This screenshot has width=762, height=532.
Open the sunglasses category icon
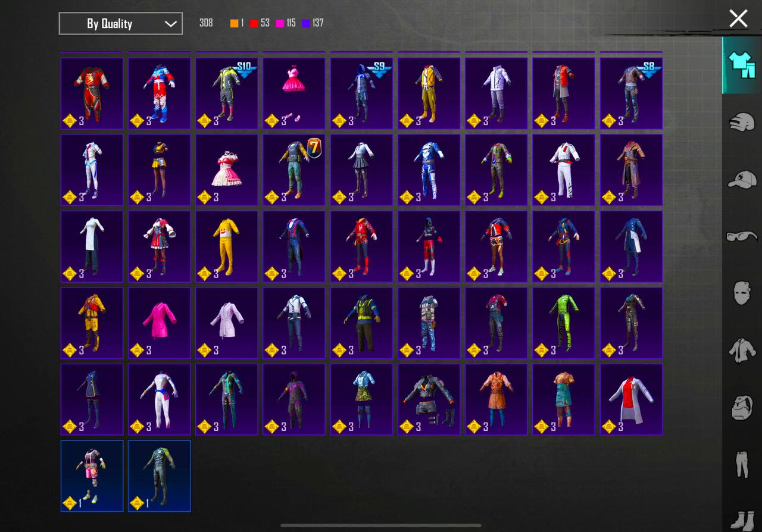[742, 236]
